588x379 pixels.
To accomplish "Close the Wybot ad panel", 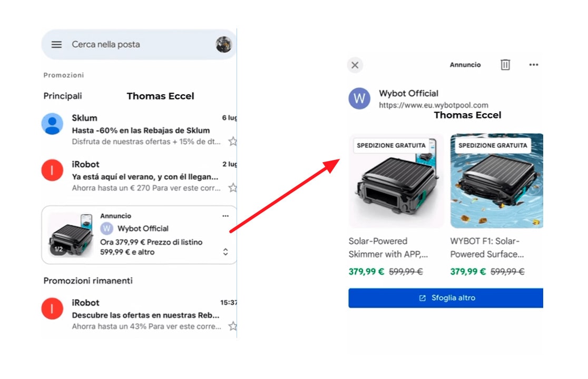I will 355,65.
